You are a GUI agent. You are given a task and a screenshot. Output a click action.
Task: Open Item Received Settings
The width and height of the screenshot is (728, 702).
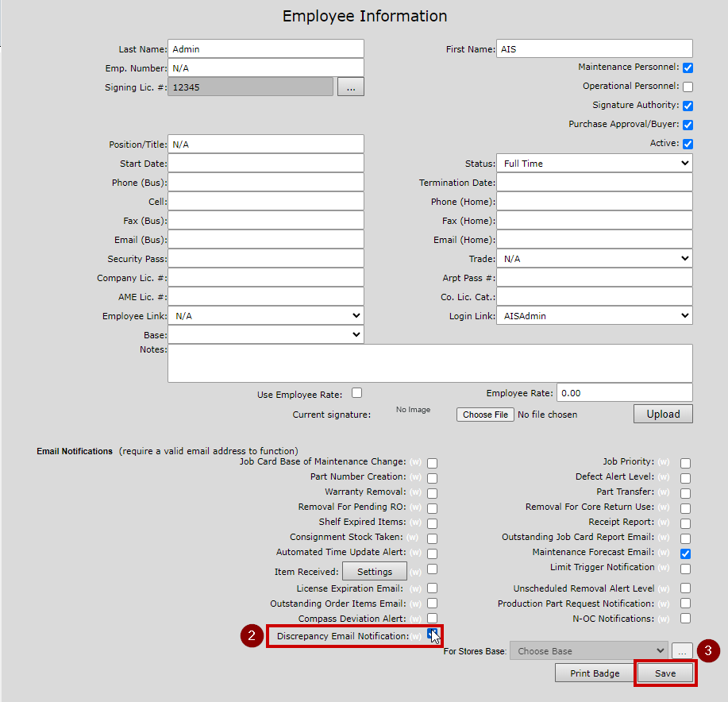pos(375,572)
